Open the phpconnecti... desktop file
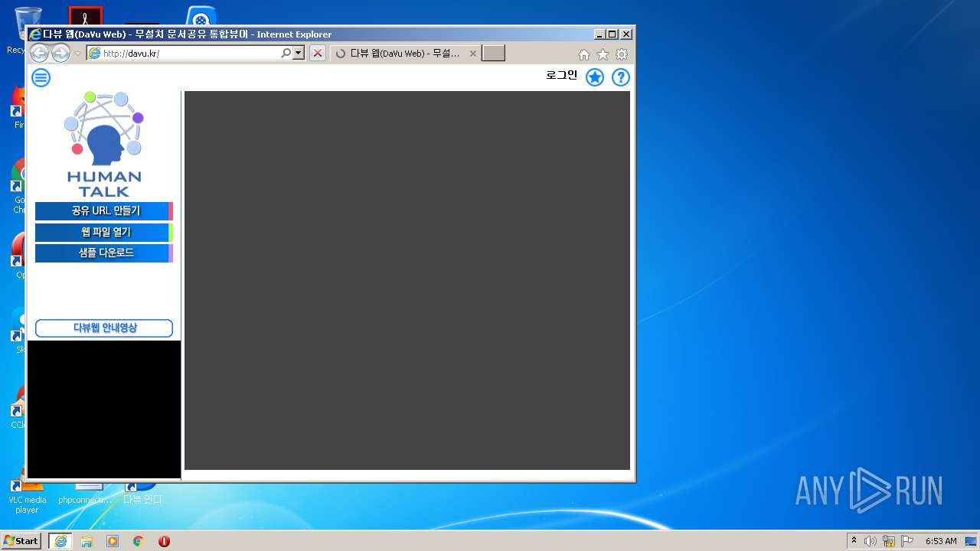Viewport: 980px width, 551px height. pyautogui.click(x=86, y=494)
